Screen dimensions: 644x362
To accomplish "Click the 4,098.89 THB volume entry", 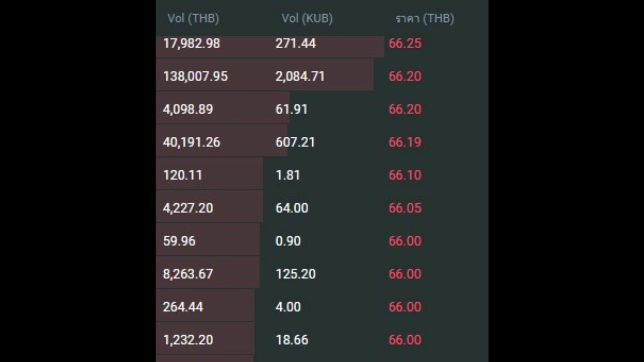I will (188, 109).
